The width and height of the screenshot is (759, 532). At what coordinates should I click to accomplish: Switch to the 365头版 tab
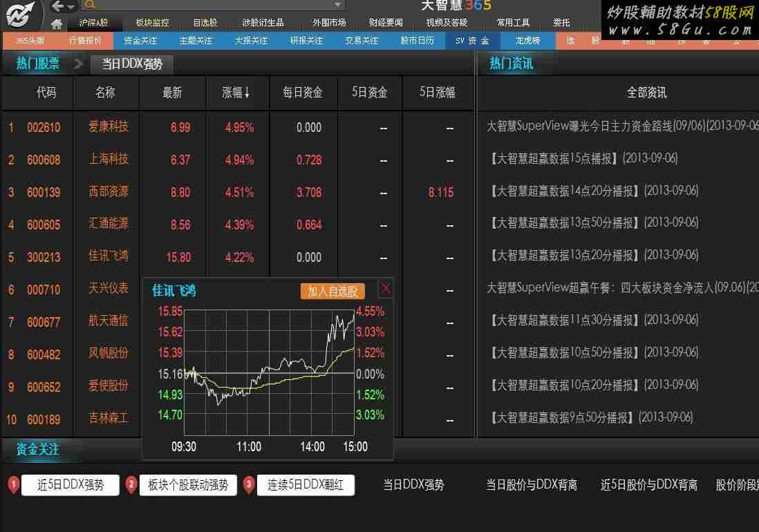tap(30, 41)
